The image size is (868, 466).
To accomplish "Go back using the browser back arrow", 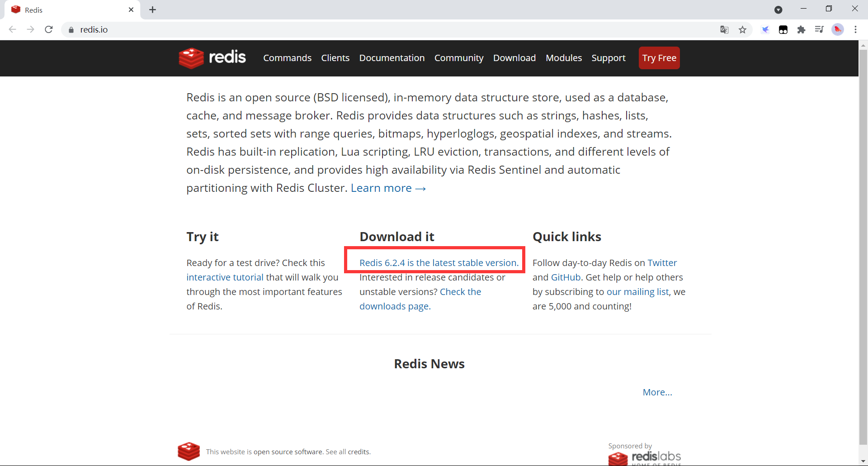I will point(13,29).
